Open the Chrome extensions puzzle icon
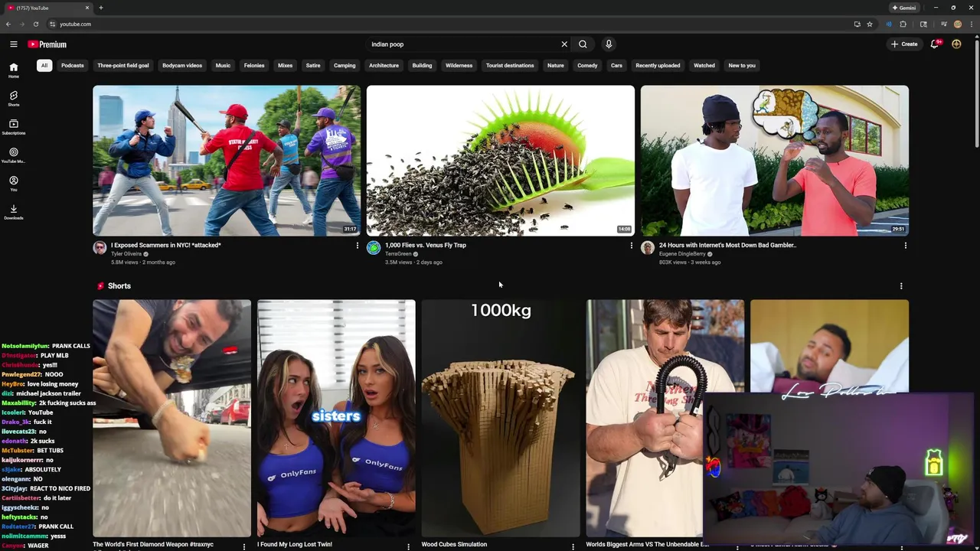 click(x=903, y=24)
